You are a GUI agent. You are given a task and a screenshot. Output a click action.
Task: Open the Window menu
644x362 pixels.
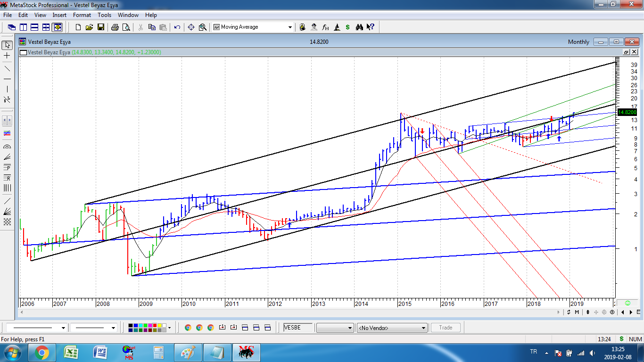point(128,15)
